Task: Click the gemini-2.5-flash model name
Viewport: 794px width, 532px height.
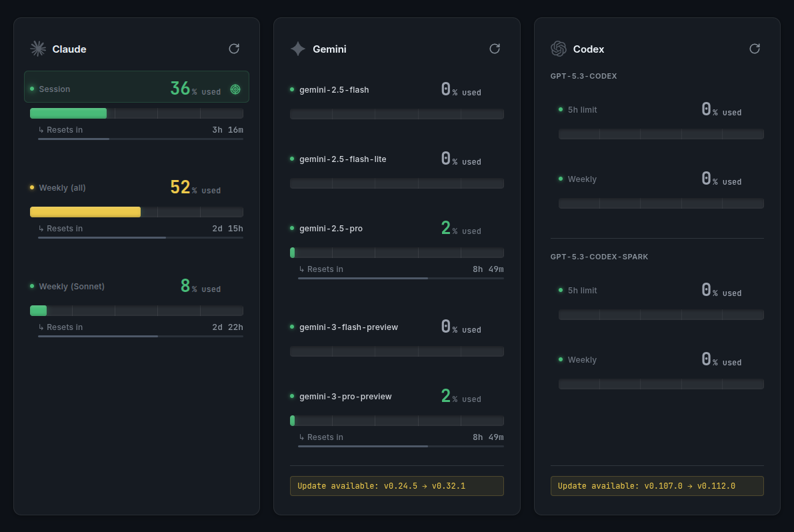Action: [334, 89]
